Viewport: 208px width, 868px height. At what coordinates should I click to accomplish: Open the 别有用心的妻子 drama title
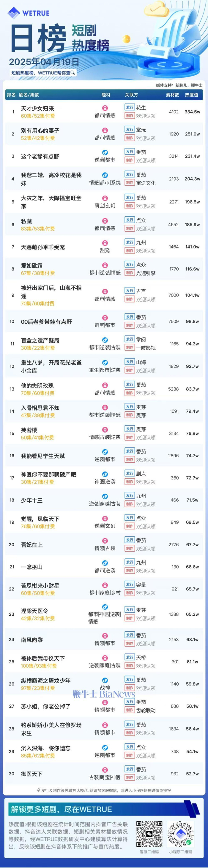(x=40, y=130)
